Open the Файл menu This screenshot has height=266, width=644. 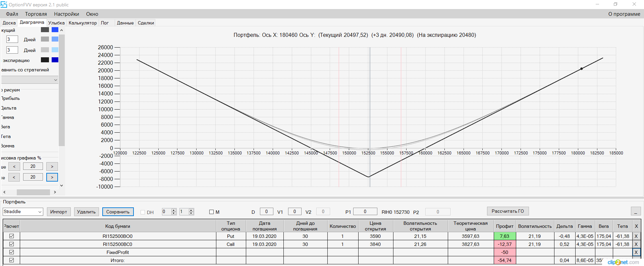(12, 14)
